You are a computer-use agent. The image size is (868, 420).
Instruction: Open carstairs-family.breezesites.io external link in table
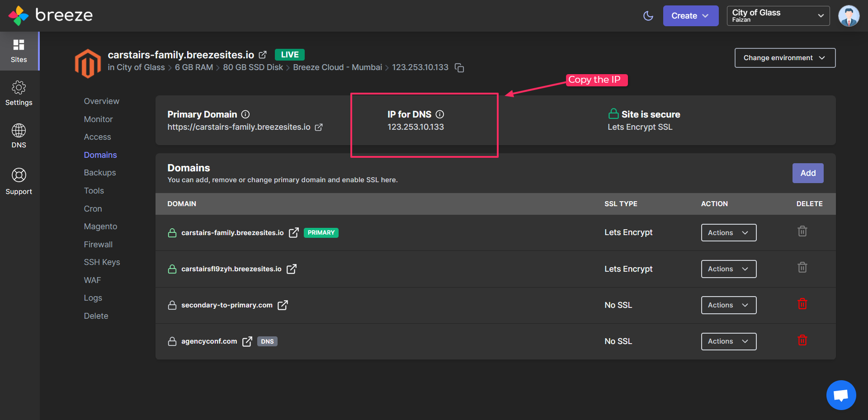294,232
